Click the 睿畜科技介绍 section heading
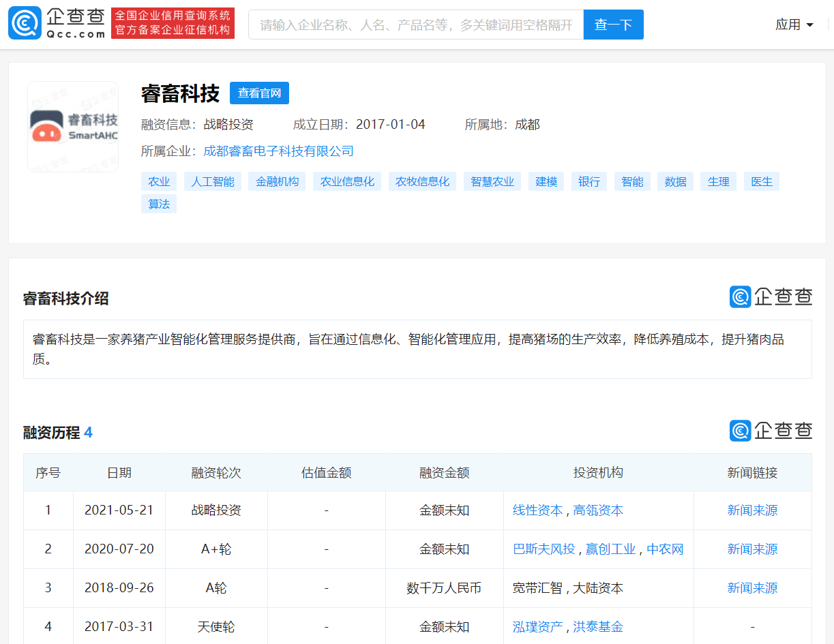Viewport: 834px width, 644px height. (66, 298)
